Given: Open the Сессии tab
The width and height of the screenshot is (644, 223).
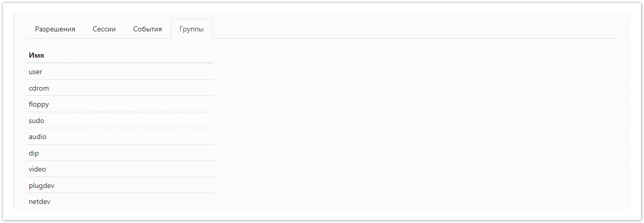Looking at the screenshot, I should [104, 29].
